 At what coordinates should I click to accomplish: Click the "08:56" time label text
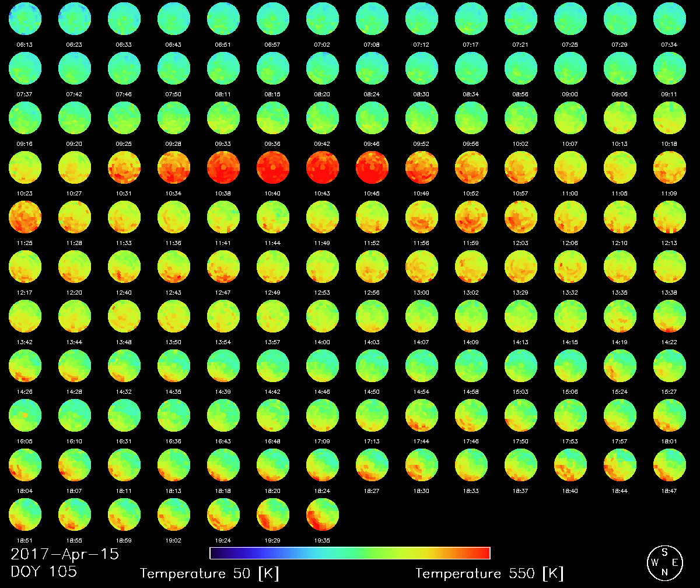pos(521,94)
